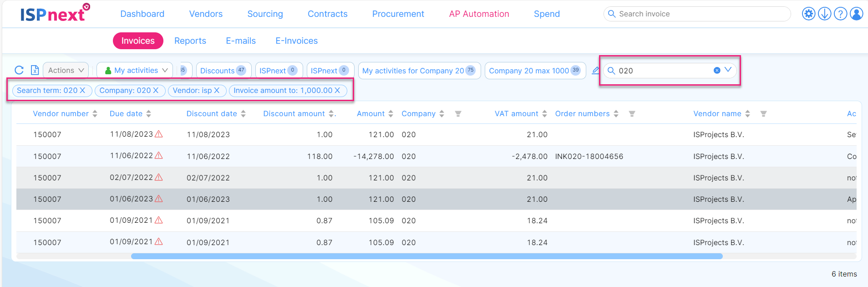Switch to the Reports tab
The width and height of the screenshot is (868, 287).
(x=190, y=41)
